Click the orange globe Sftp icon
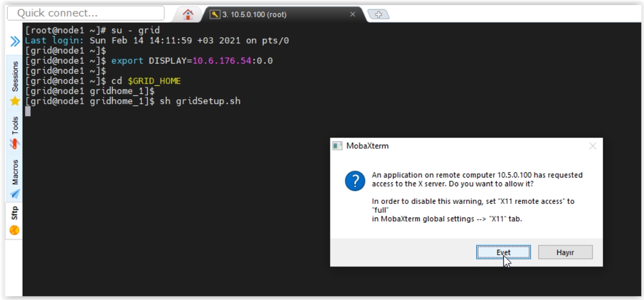The image size is (644, 300). [x=15, y=230]
